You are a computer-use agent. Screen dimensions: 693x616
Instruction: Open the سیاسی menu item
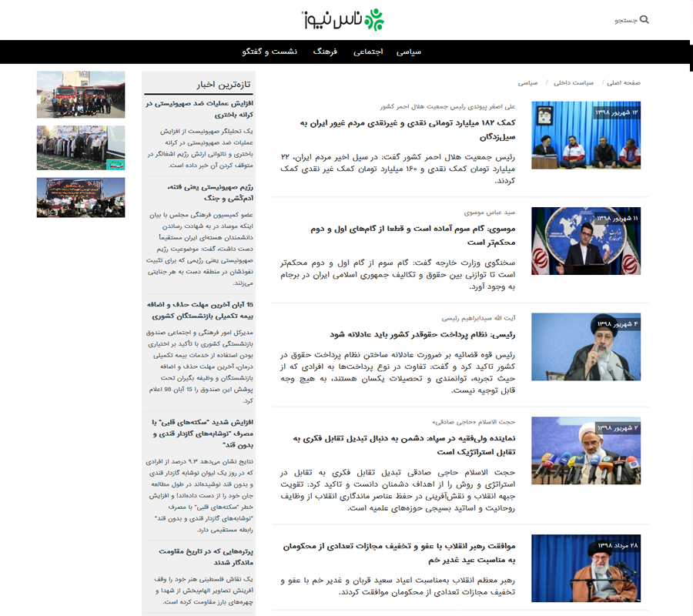[x=408, y=52]
